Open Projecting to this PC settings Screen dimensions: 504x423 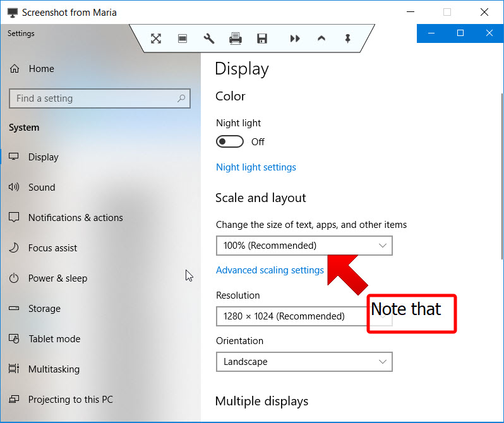[70, 399]
